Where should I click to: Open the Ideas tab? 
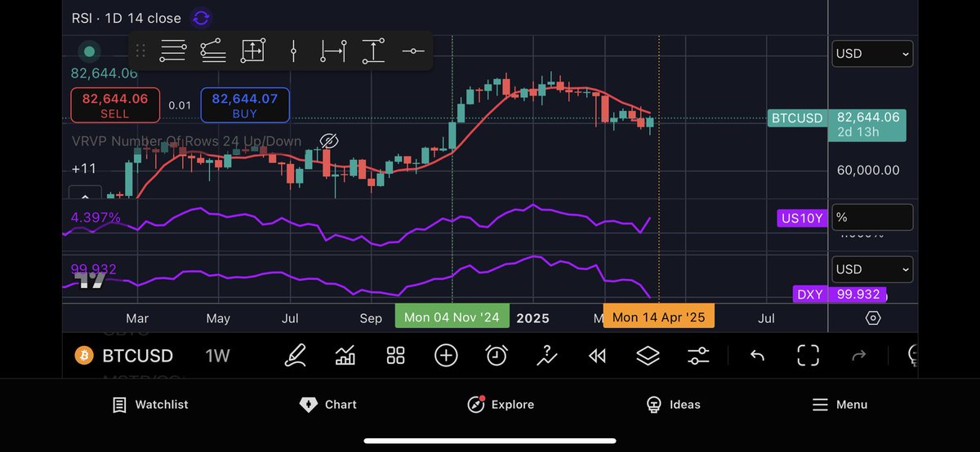tap(673, 405)
